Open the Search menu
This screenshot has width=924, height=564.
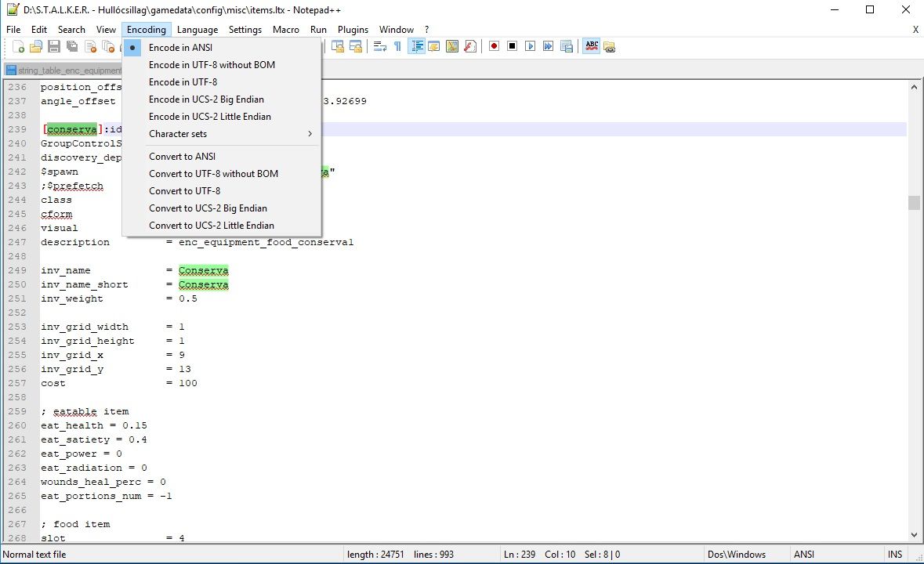click(x=71, y=30)
